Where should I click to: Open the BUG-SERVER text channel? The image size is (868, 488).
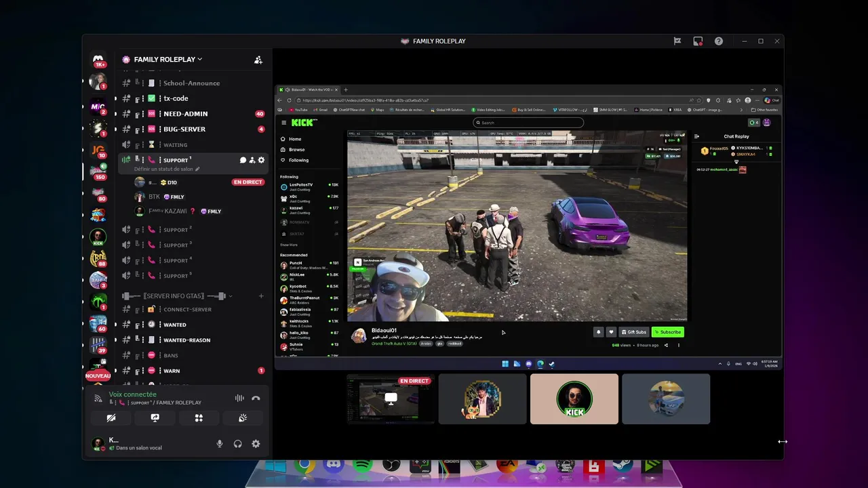(193, 129)
